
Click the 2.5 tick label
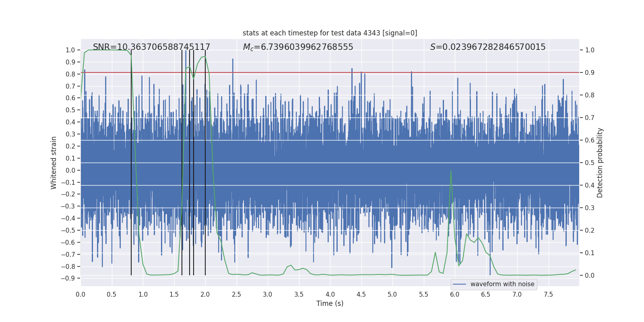click(236, 294)
